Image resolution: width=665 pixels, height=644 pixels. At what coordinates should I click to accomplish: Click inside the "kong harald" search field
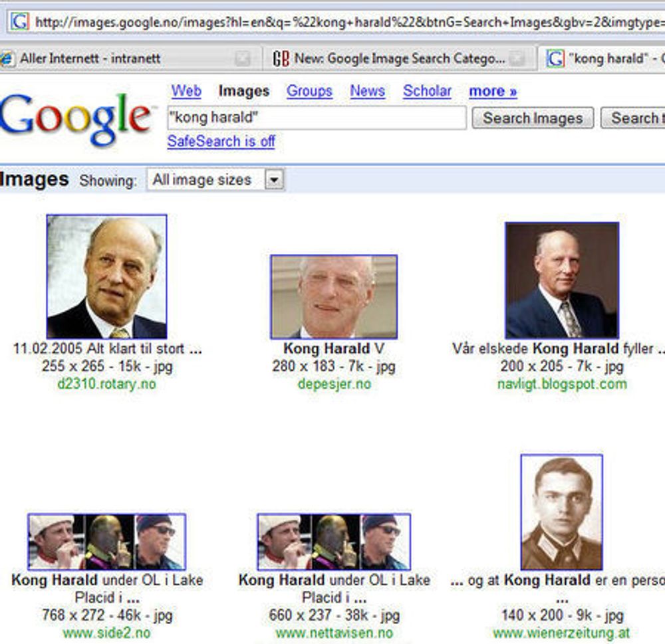click(x=317, y=118)
